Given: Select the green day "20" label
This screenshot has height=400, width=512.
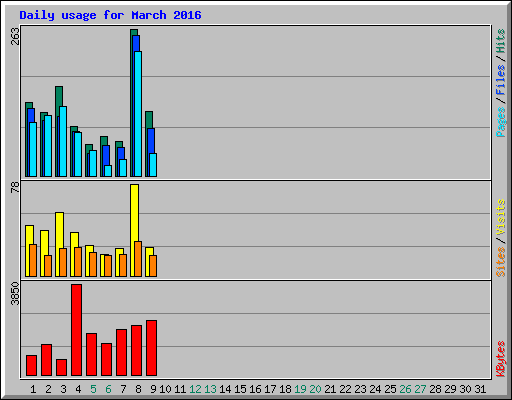Looking at the screenshot, I should tap(315, 389).
